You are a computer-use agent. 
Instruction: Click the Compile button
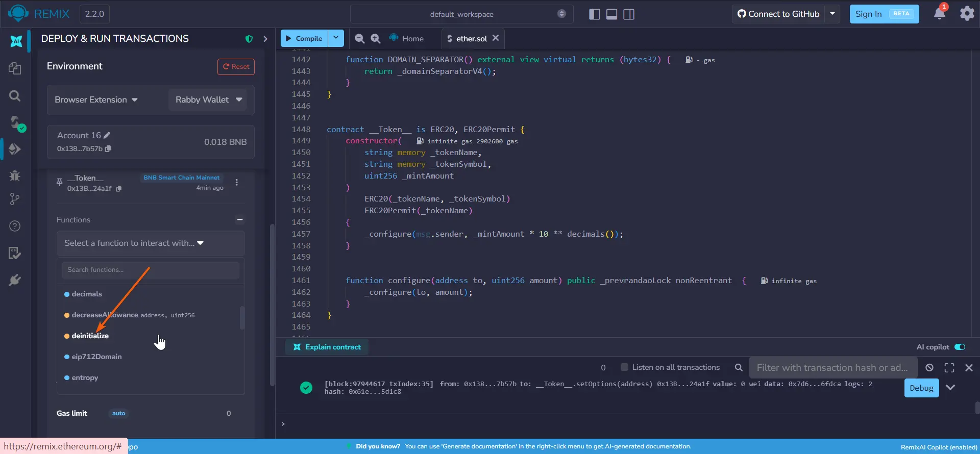[304, 38]
